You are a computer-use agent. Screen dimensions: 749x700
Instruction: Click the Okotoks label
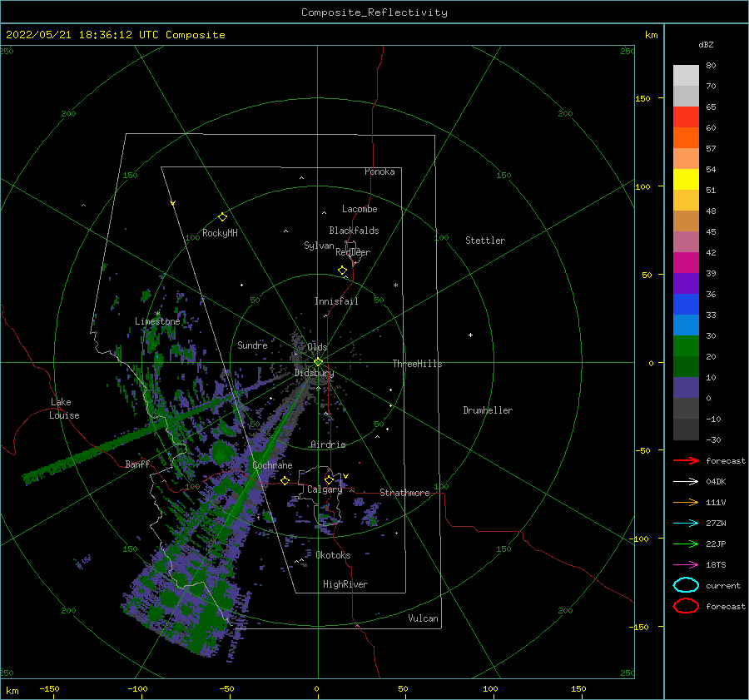tap(333, 555)
